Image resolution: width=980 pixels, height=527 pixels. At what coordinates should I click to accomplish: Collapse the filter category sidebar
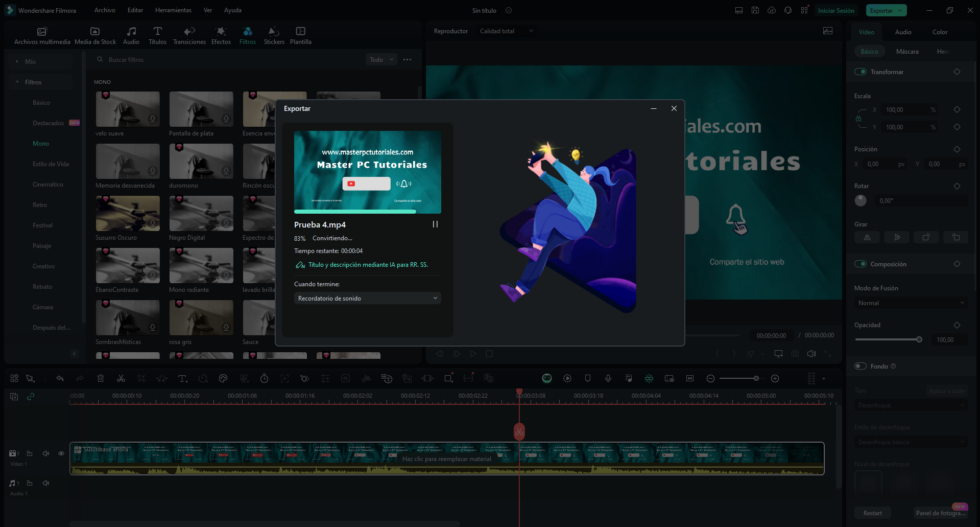point(74,354)
